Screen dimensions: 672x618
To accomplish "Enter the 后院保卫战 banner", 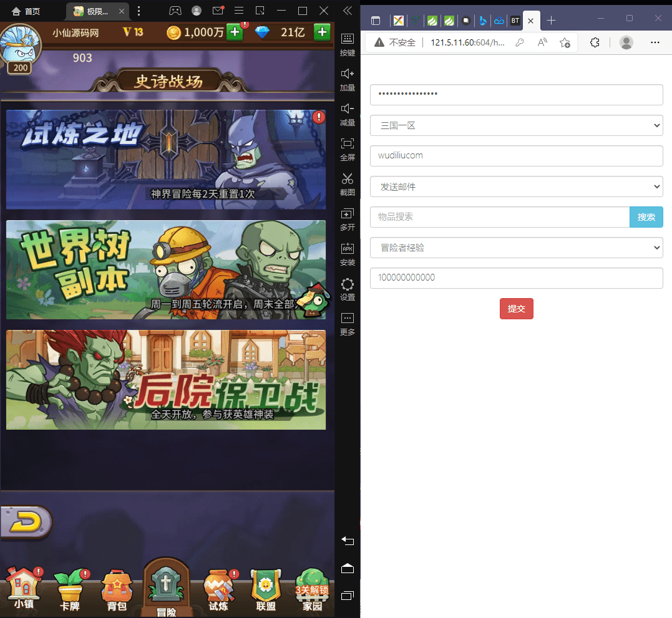I will click(x=166, y=379).
